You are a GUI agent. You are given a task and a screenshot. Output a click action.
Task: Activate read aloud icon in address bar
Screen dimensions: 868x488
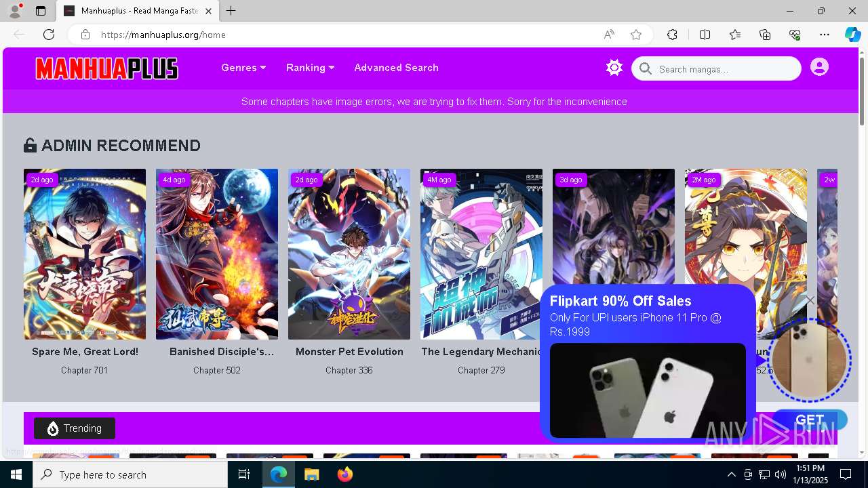[x=609, y=35]
